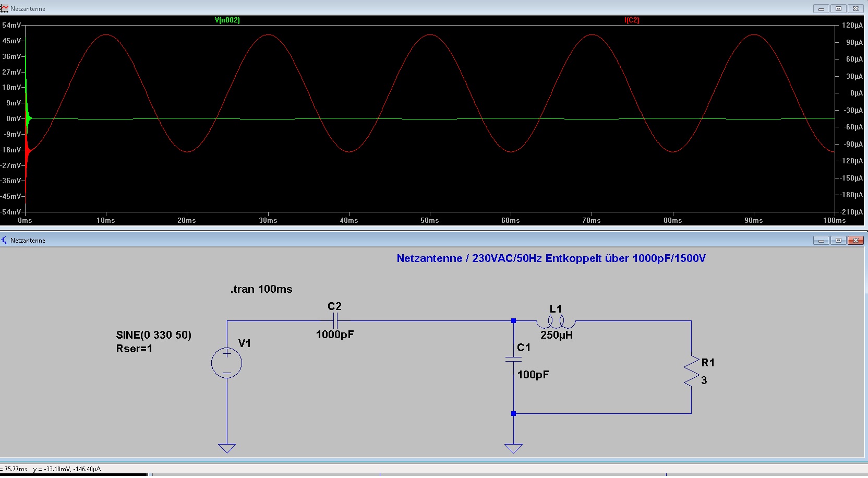This screenshot has height=478, width=868.
Task: Click the 50ms mark on the time axis
Action: coord(430,220)
